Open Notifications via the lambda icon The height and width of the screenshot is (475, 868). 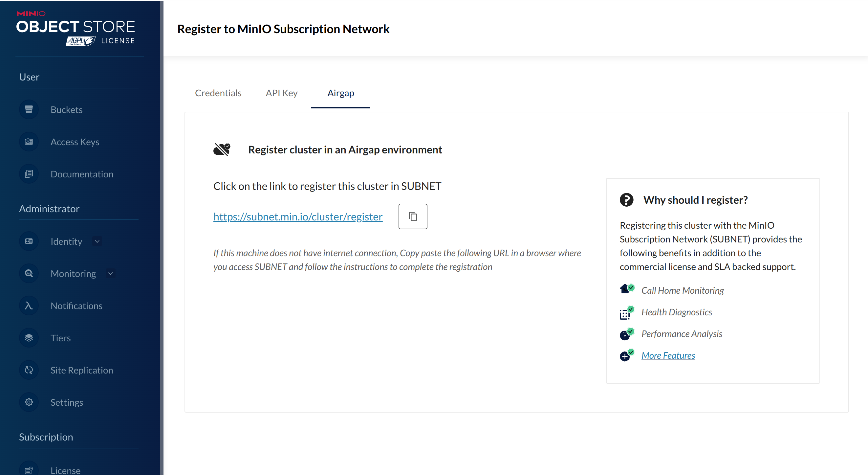(29, 305)
